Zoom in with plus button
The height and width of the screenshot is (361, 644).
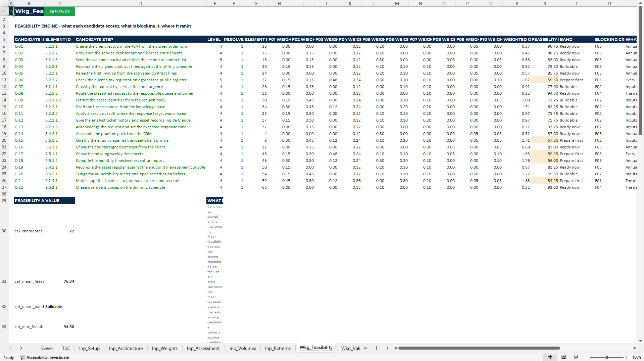626,357
